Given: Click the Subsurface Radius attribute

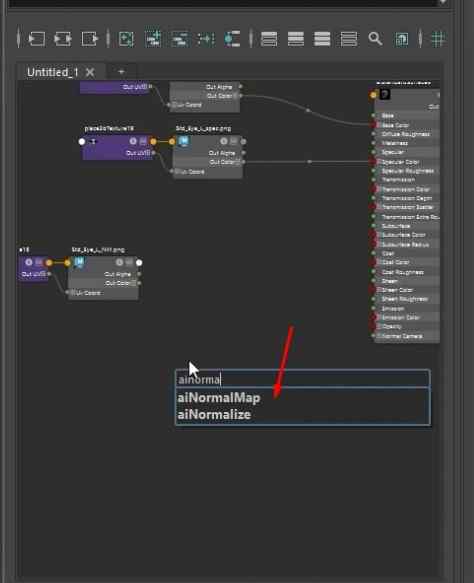Looking at the screenshot, I should click(x=405, y=244).
